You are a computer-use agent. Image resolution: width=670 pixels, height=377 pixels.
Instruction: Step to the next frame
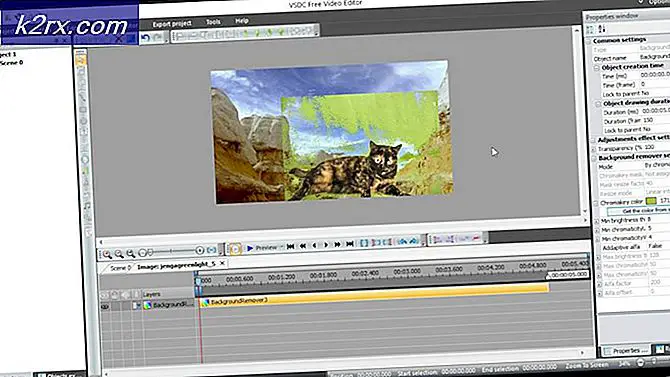(326, 245)
